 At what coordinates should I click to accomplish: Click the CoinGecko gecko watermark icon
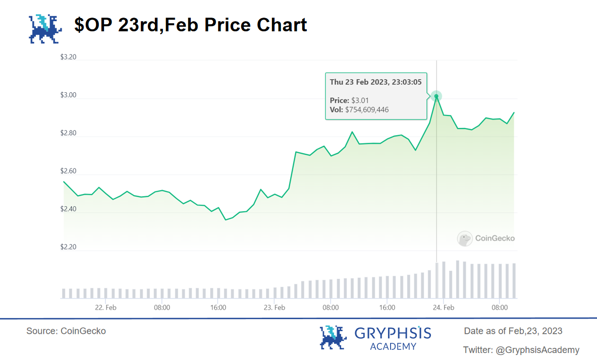[x=464, y=238]
